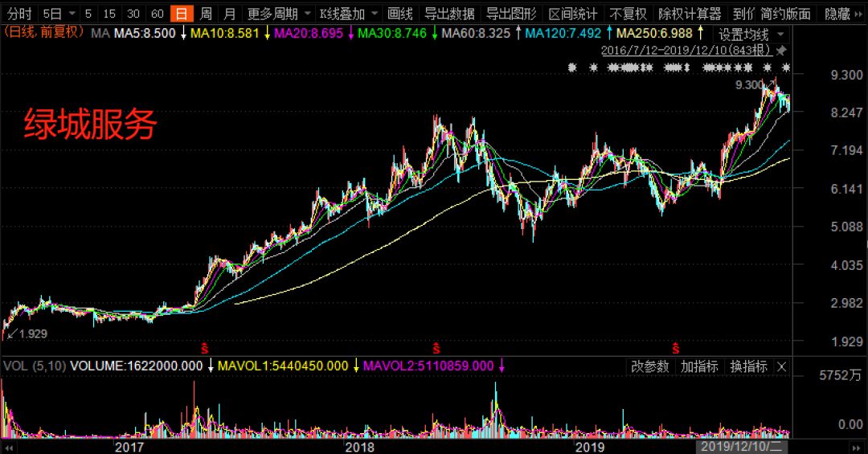
Task: Click the 9.300 high price annotation
Action: (x=749, y=84)
